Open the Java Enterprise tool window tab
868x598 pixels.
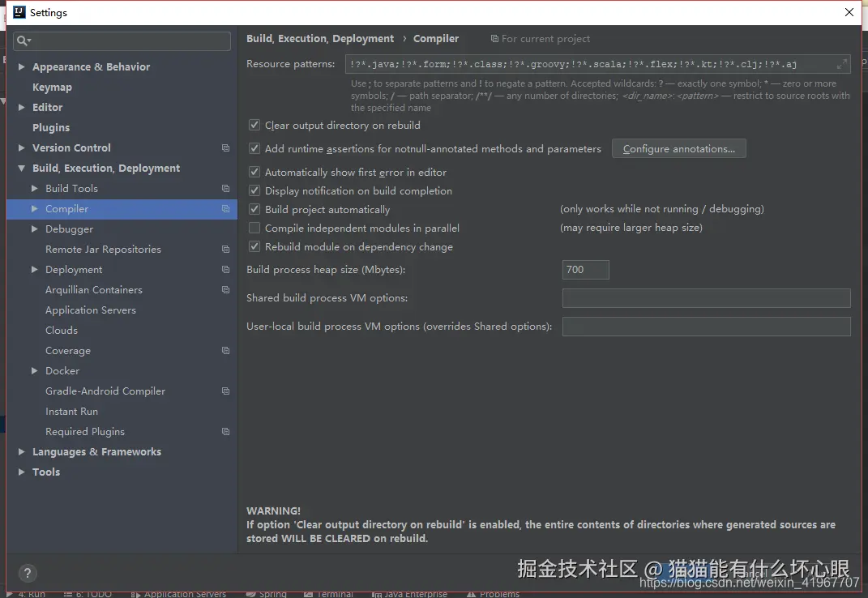[x=409, y=594]
